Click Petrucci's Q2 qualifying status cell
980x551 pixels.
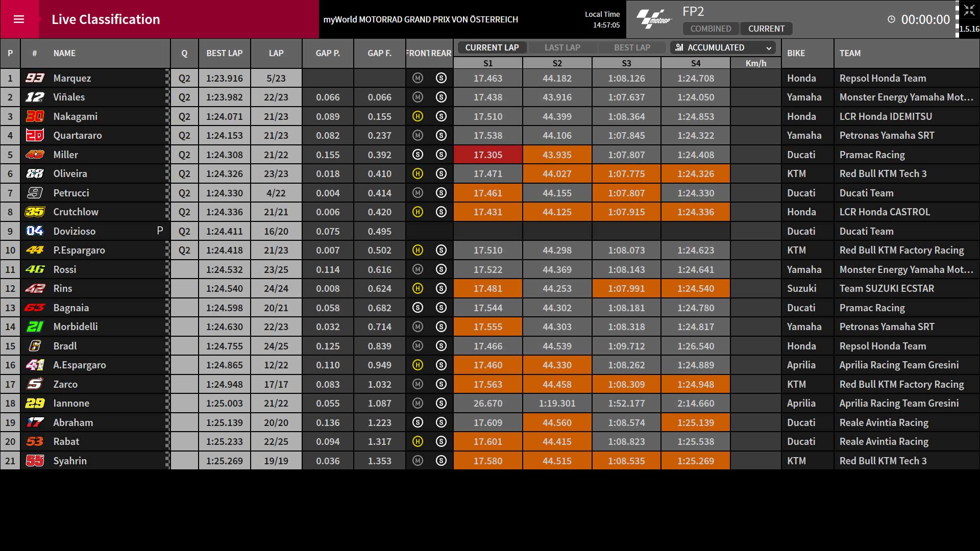pos(184,193)
